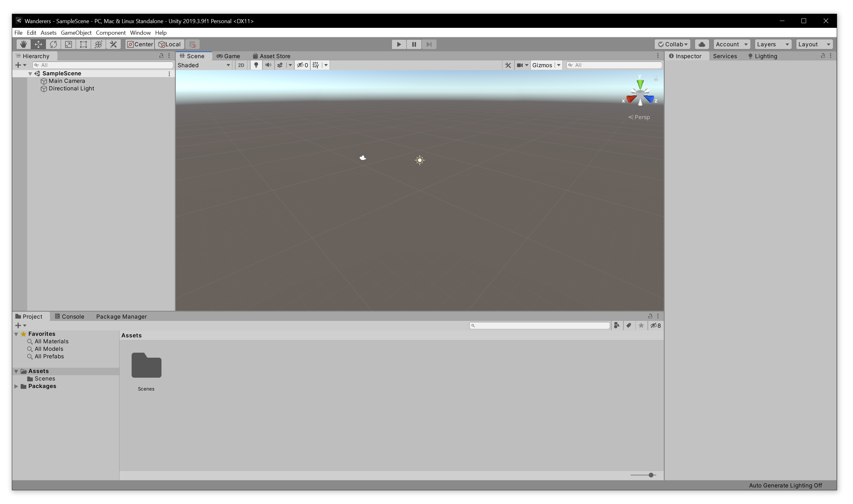Open the Component menu

click(111, 33)
